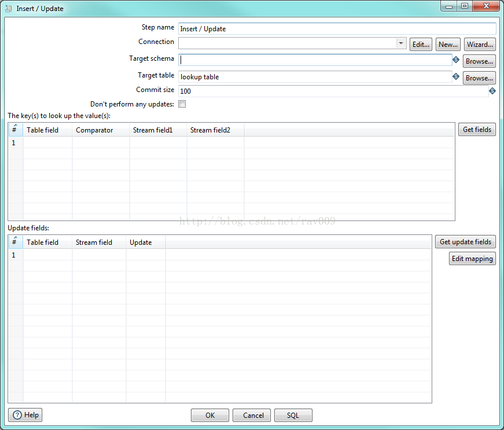The width and height of the screenshot is (504, 430).
Task: Click the Target table field with lookup table
Action: pyautogui.click(x=315, y=77)
